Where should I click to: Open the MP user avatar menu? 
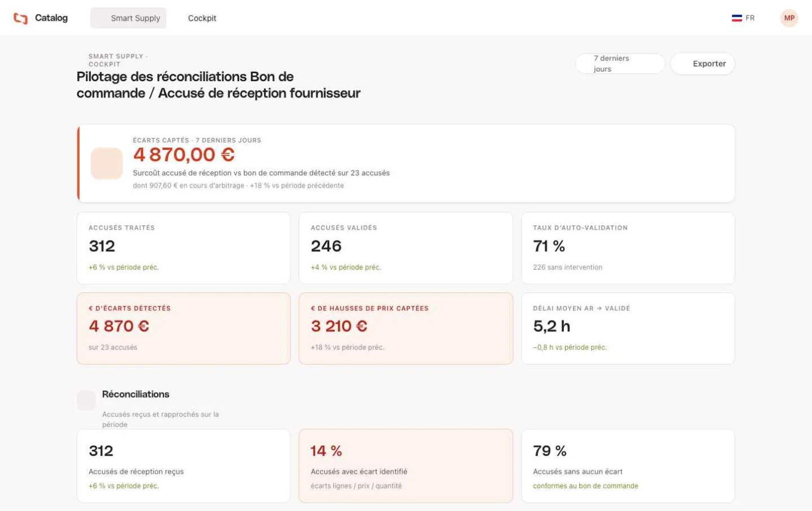pos(789,18)
